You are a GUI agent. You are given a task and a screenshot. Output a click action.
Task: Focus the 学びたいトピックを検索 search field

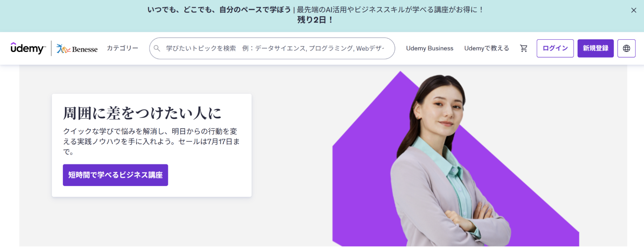pyautogui.click(x=272, y=48)
